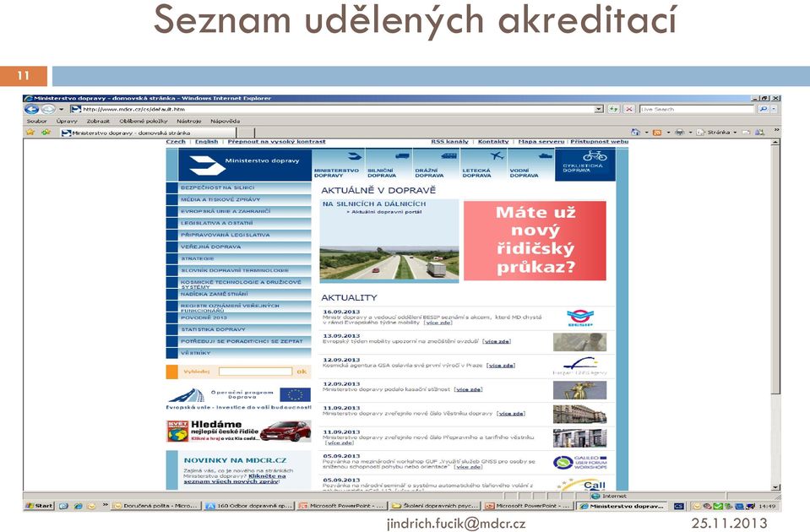Select Bezpečnost na silnici sidebar item
This screenshot has width=810, height=532.
tap(239, 187)
